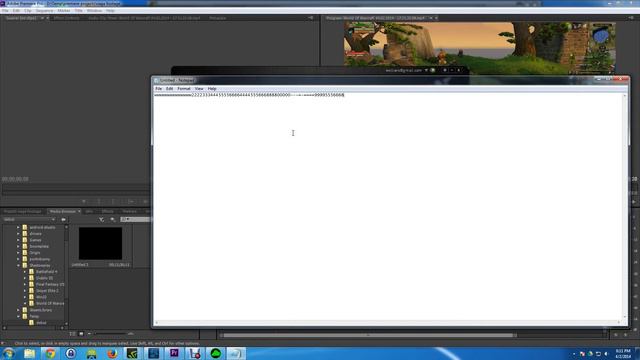This screenshot has height=360, width=640.
Task: Open Premiere's Window menu
Action: click(94, 11)
